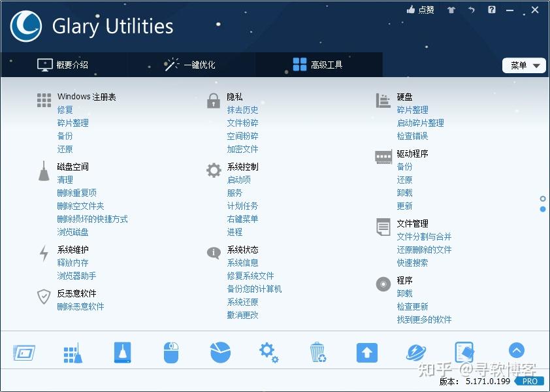Open the one-click maintenance grid icon in bottom toolbar
This screenshot has height=392, width=550.
tap(73, 352)
